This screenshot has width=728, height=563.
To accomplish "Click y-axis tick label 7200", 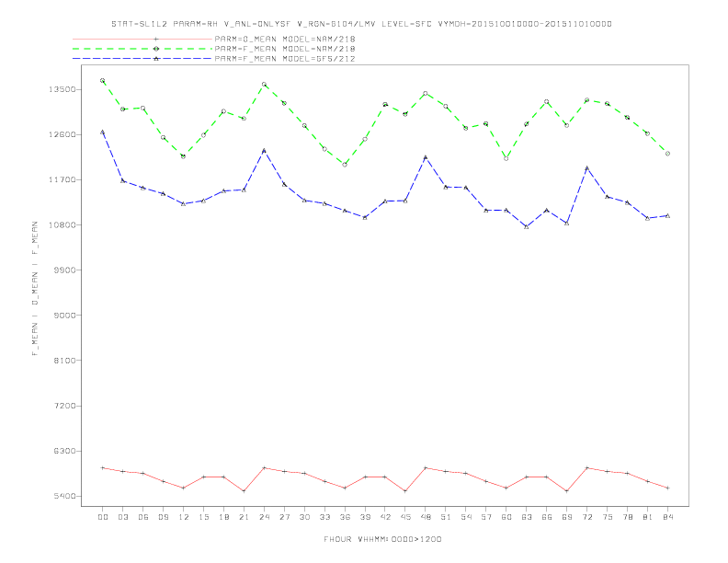I will tap(65, 406).
